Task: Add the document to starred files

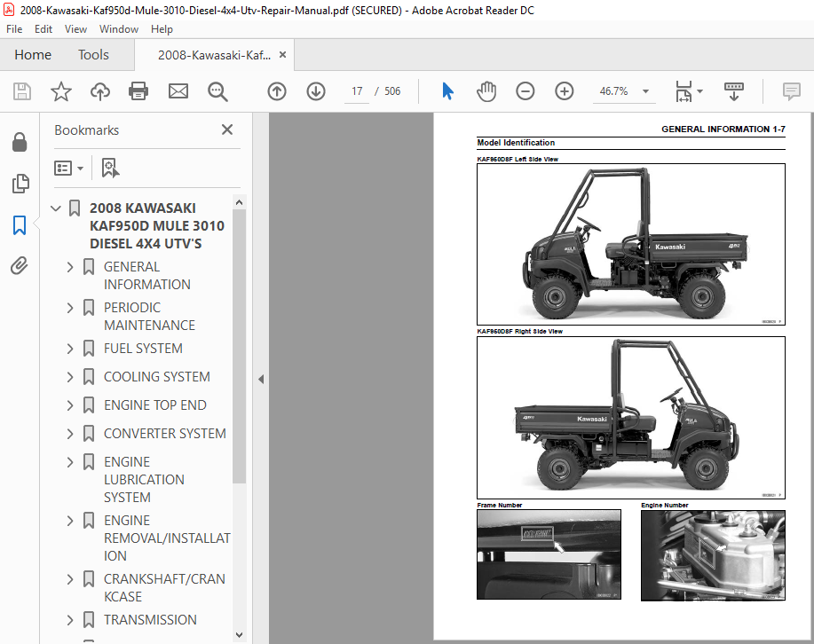Action: click(60, 92)
